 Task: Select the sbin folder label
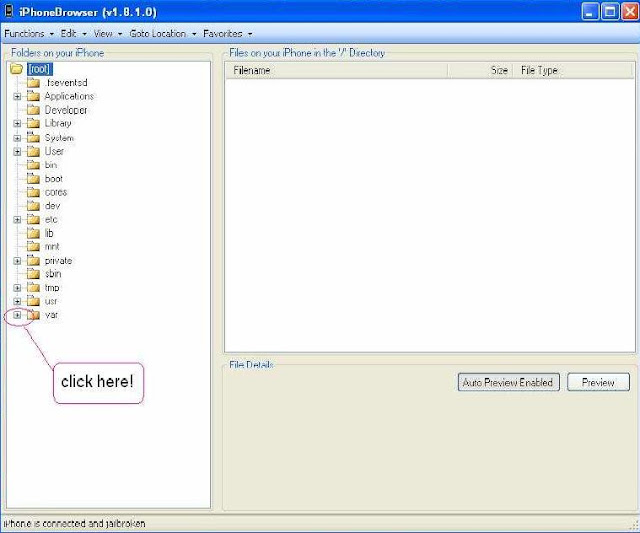[x=53, y=274]
